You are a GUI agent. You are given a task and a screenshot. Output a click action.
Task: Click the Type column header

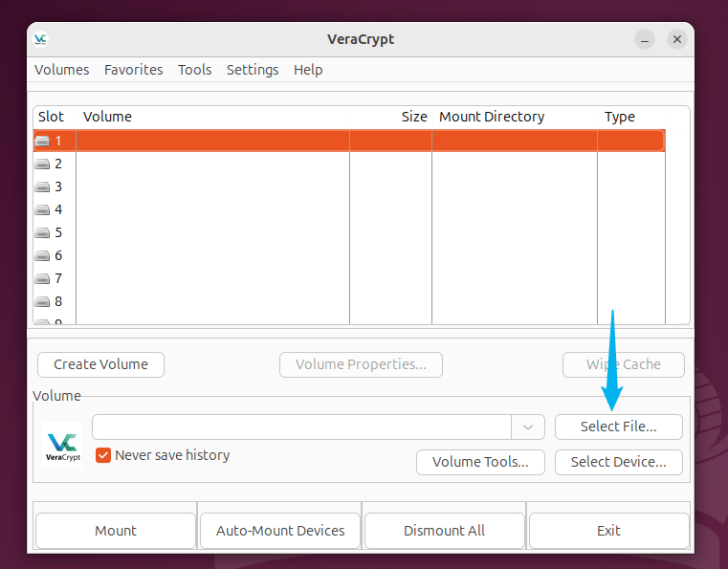(x=631, y=117)
